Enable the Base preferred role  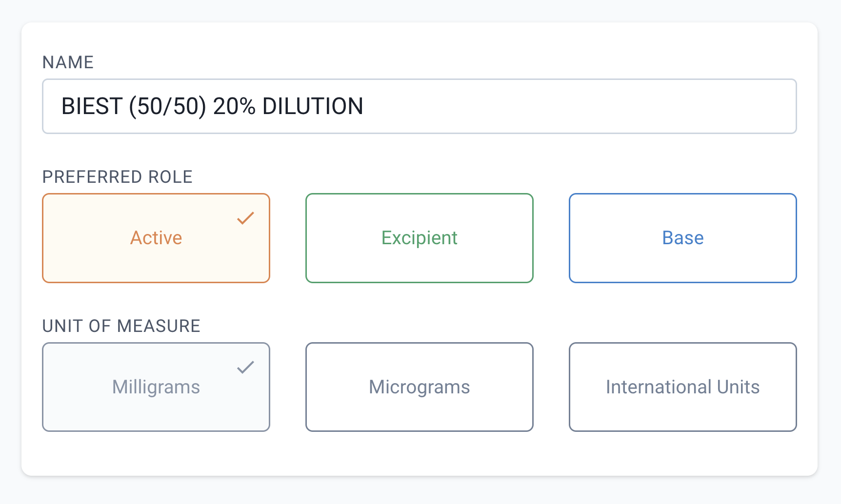(x=682, y=238)
